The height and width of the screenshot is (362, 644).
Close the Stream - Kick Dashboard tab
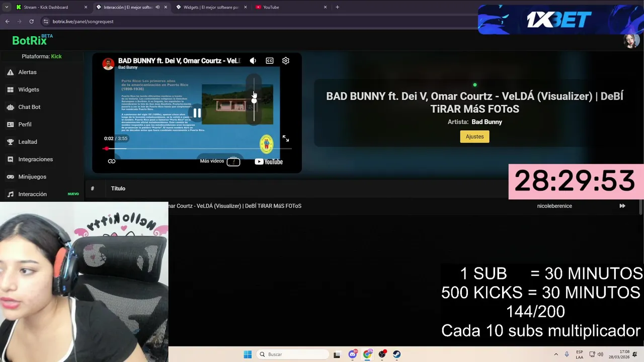(86, 7)
